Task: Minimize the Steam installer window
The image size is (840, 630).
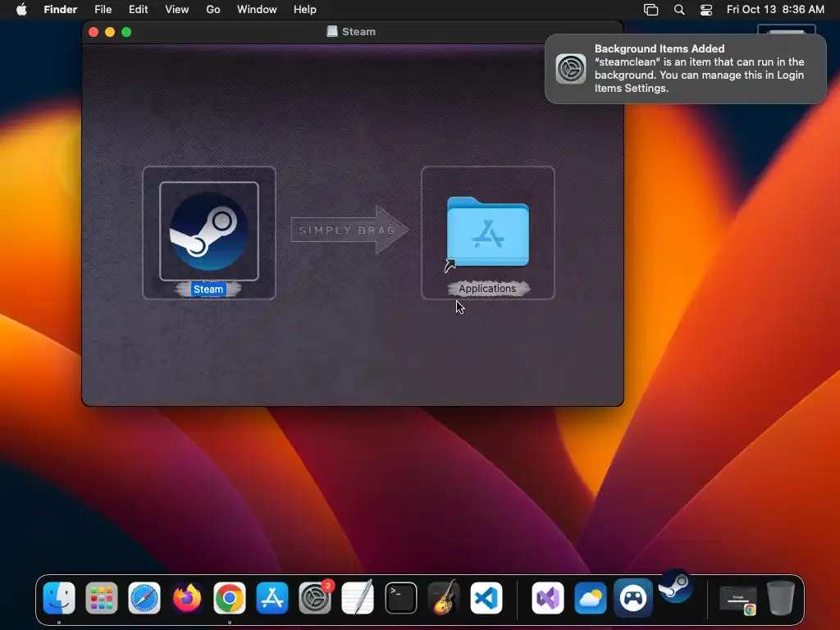Action: pyautogui.click(x=110, y=32)
